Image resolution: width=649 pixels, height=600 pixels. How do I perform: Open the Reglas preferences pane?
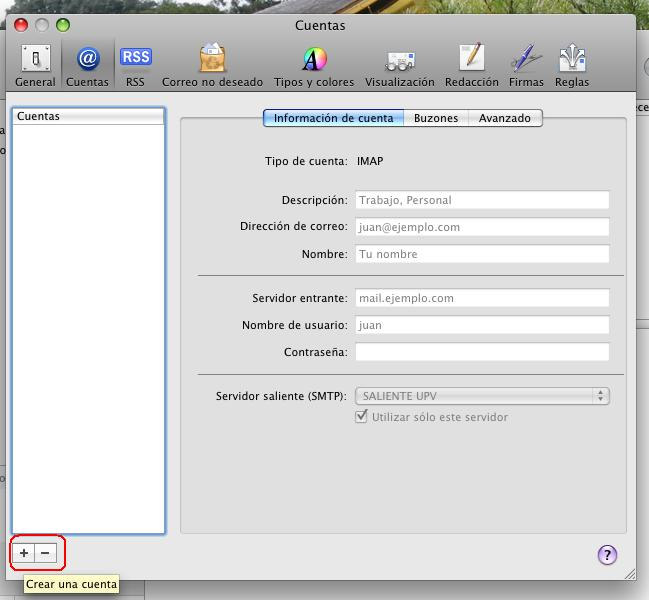[572, 65]
